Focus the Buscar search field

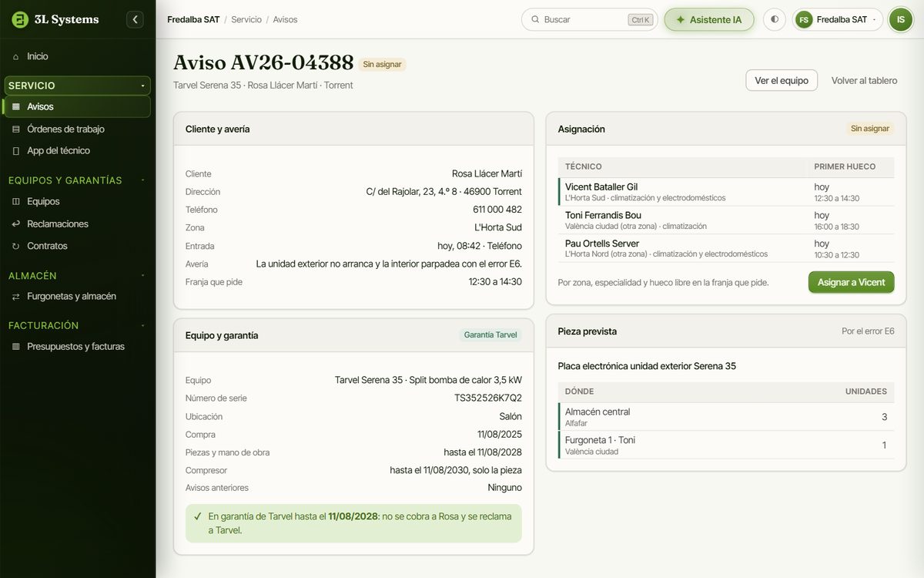coord(589,20)
